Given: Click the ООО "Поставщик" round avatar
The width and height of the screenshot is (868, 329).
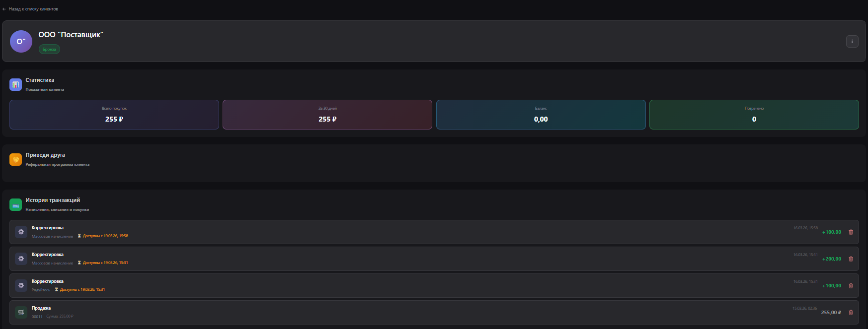Looking at the screenshot, I should click(21, 42).
